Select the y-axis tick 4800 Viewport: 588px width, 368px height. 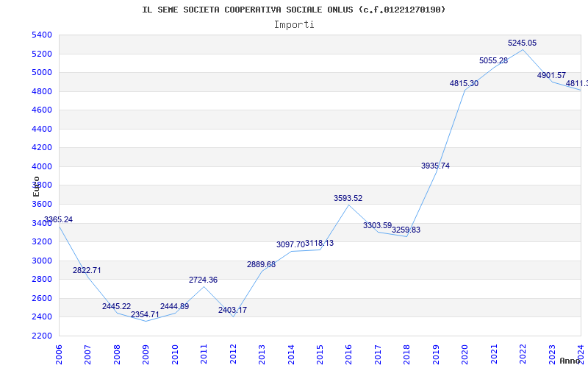coord(42,91)
